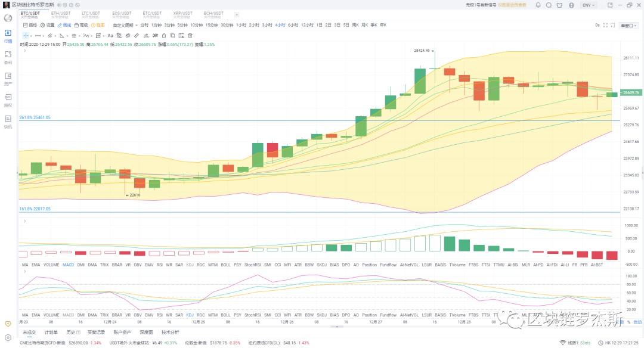This screenshot has width=644, height=348.
Task: Click the shirt skin theme icon
Action: click(x=559, y=5)
